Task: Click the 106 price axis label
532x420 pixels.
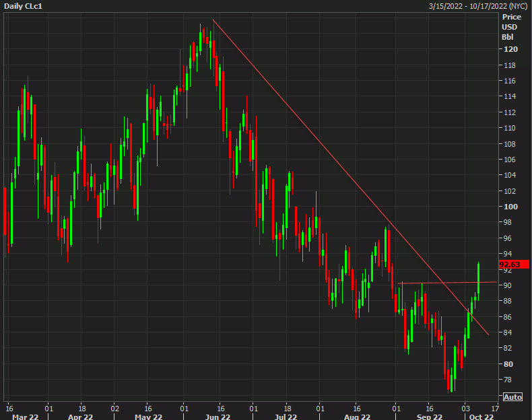Action: click(x=510, y=160)
